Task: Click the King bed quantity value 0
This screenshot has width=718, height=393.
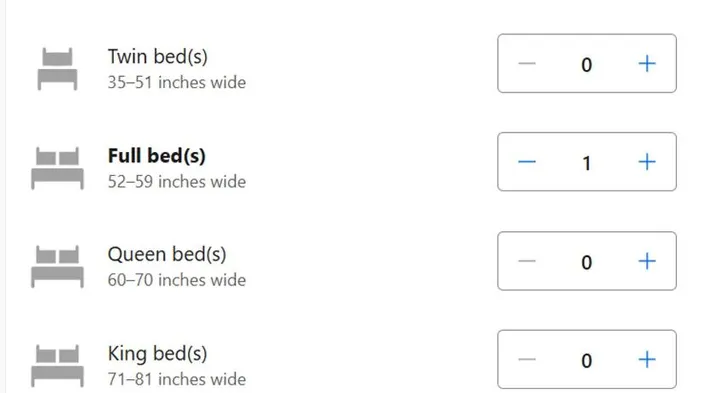Action: click(587, 361)
